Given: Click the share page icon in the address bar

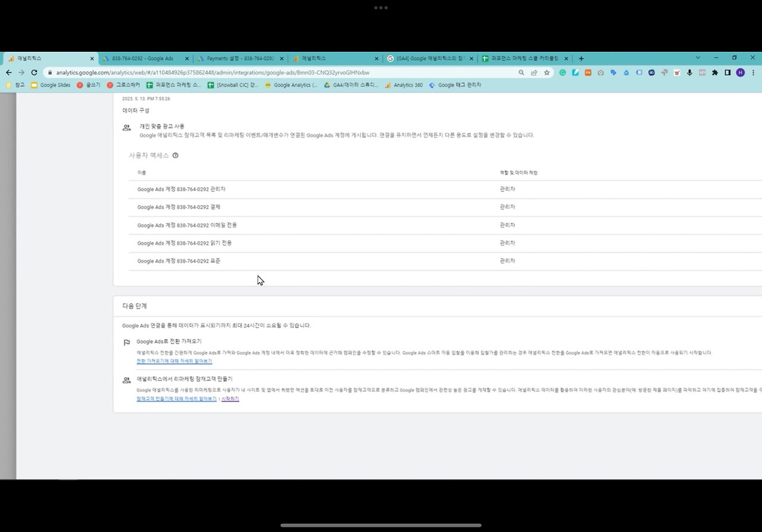Looking at the screenshot, I should (534, 73).
